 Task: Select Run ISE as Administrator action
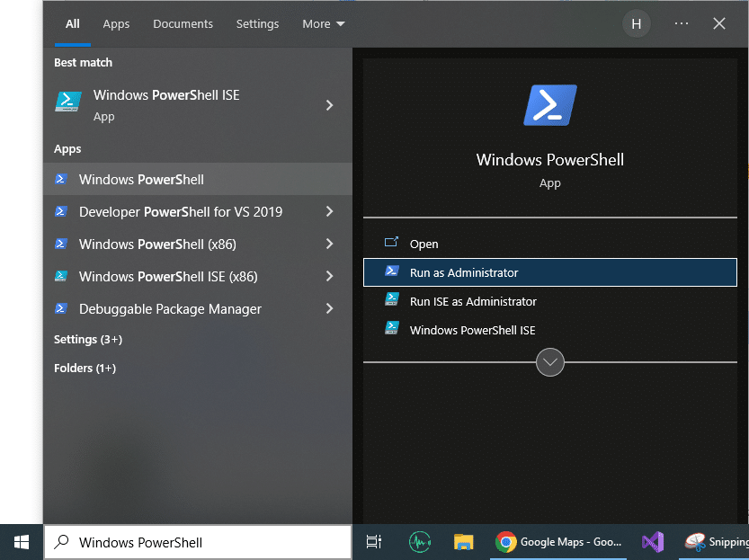click(x=549, y=301)
